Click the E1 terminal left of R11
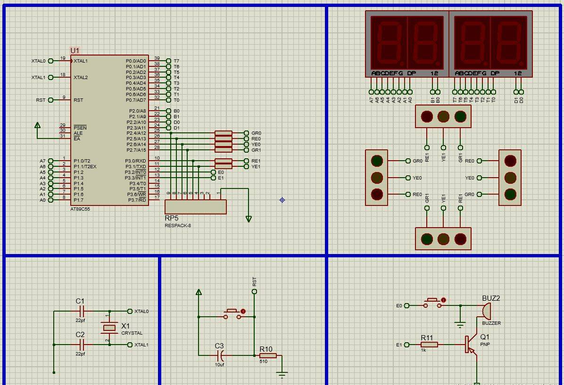Viewport: 564px width, 385px height. 407,345
